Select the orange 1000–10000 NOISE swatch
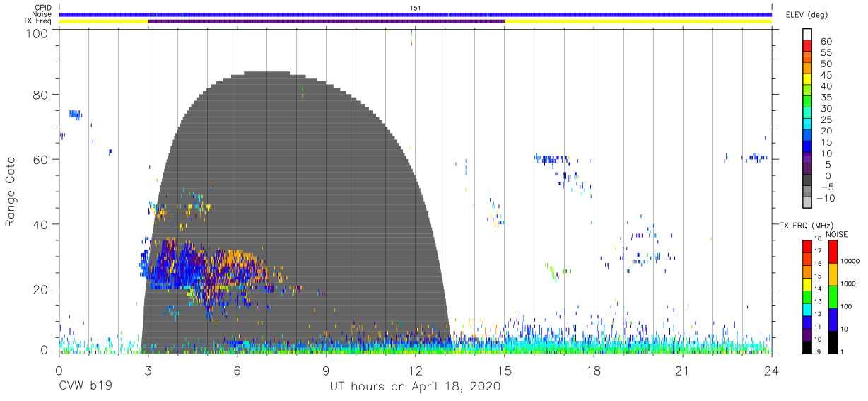Image resolution: width=868 pixels, height=401 pixels. click(x=833, y=274)
